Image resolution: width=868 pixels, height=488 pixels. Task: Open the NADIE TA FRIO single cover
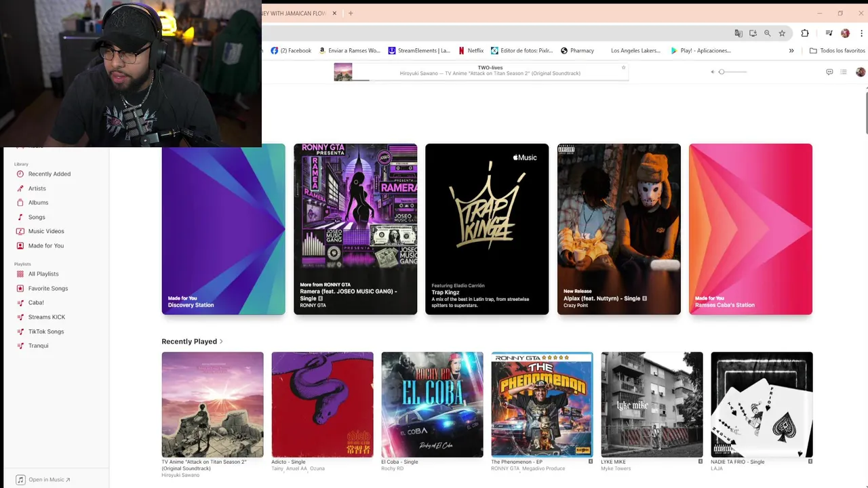click(x=762, y=405)
